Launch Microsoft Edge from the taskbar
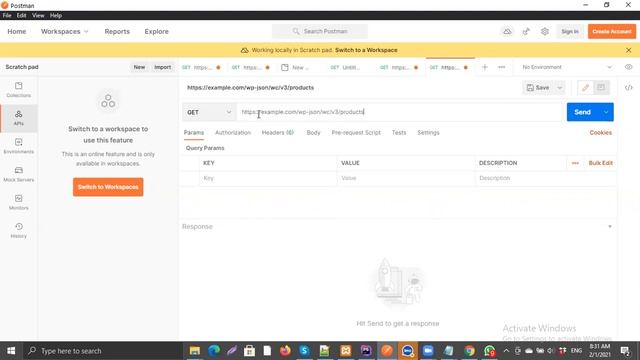 214,351
